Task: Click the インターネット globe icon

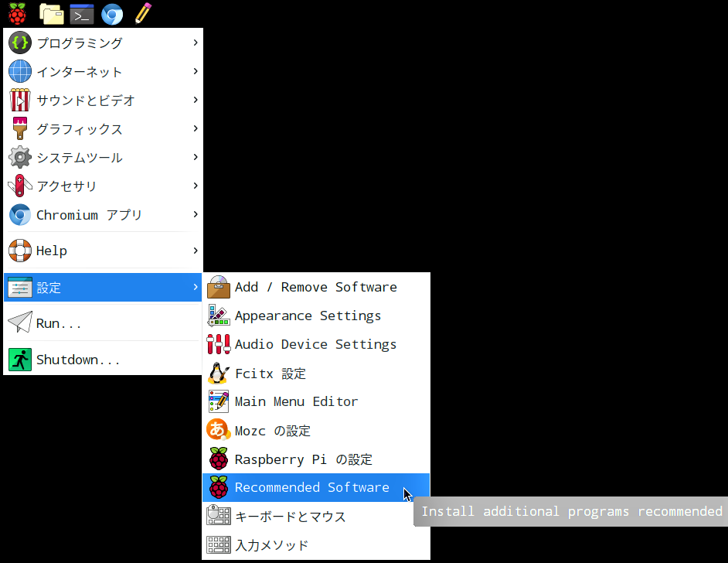Action: coord(20,72)
